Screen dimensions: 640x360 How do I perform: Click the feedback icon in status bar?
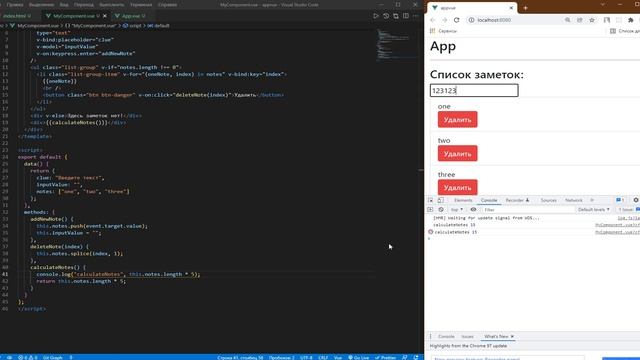tap(404, 358)
